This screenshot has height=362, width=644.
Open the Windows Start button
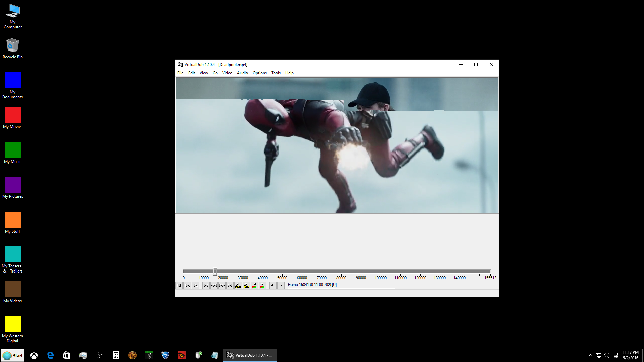(12, 355)
